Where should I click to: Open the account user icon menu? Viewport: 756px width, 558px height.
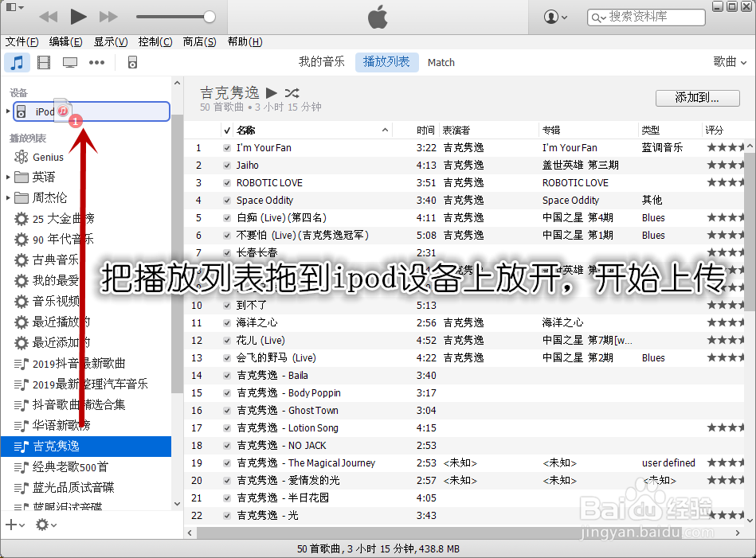tap(555, 17)
